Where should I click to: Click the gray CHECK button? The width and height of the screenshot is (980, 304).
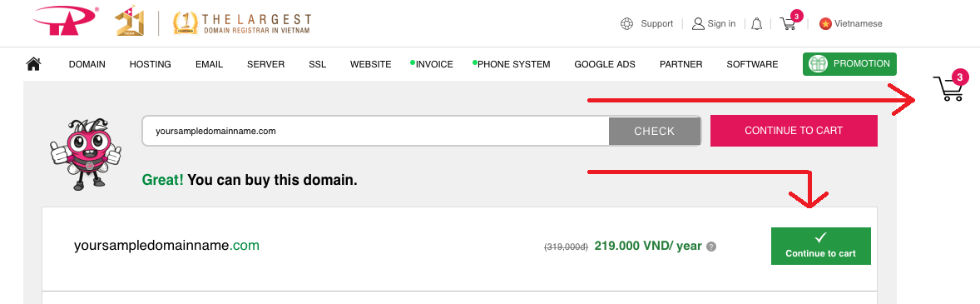(655, 132)
